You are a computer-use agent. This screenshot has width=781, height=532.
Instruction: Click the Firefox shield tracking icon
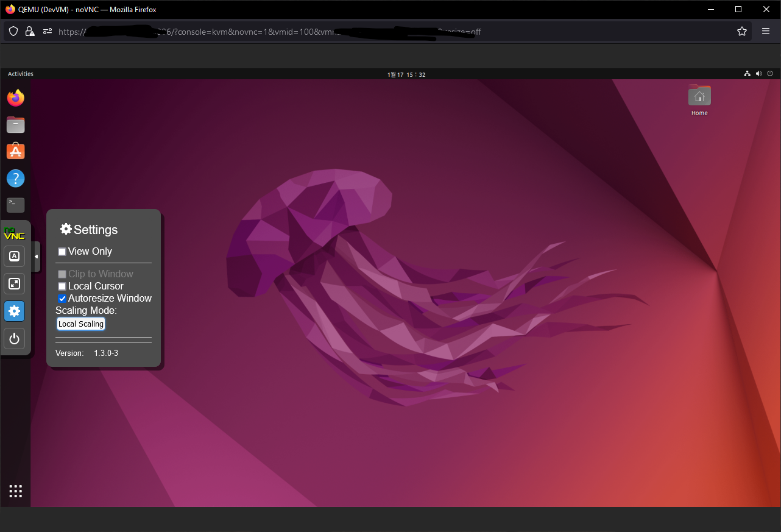[x=13, y=31]
